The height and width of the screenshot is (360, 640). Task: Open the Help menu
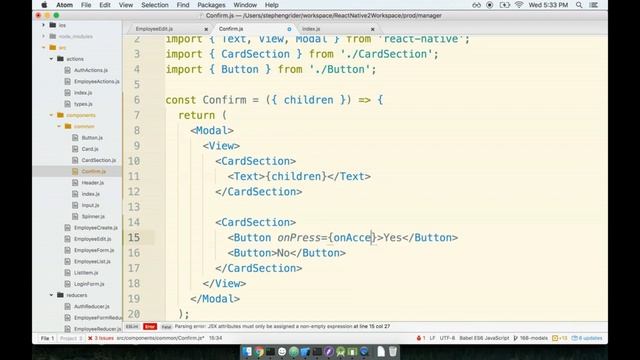tap(271, 5)
